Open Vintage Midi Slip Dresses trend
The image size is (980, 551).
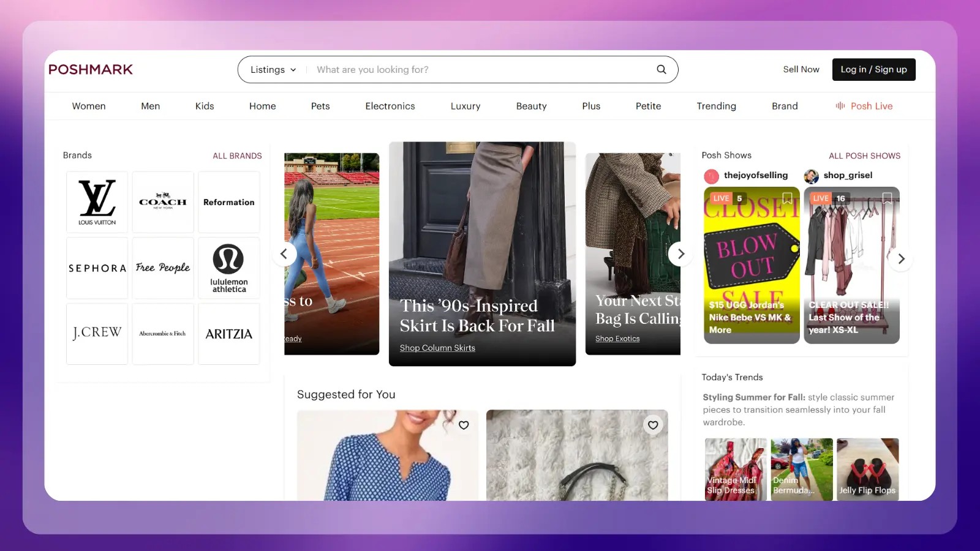(736, 470)
